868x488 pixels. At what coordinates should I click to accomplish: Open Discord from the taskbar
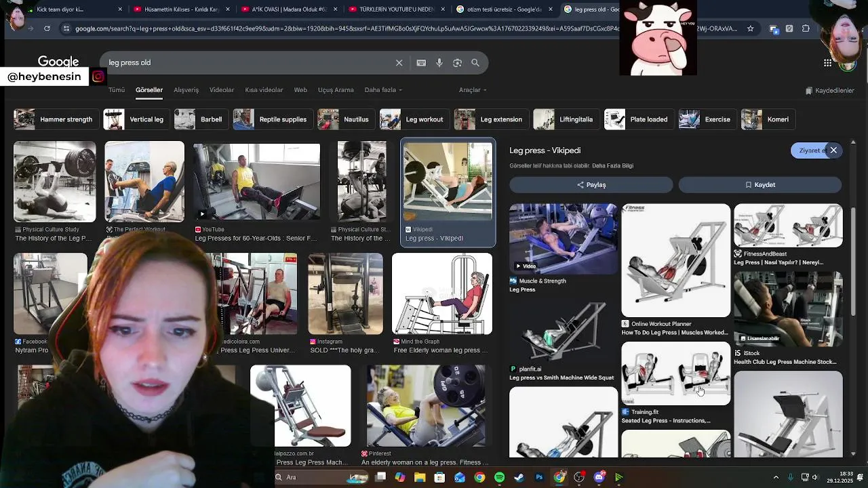(x=599, y=477)
